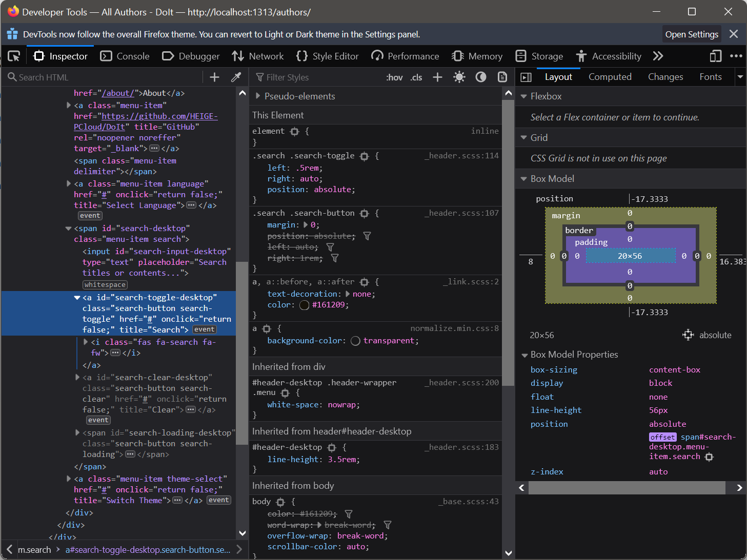Image resolution: width=747 pixels, height=560 pixels.
Task: Switch to the Network tab
Action: click(258, 56)
